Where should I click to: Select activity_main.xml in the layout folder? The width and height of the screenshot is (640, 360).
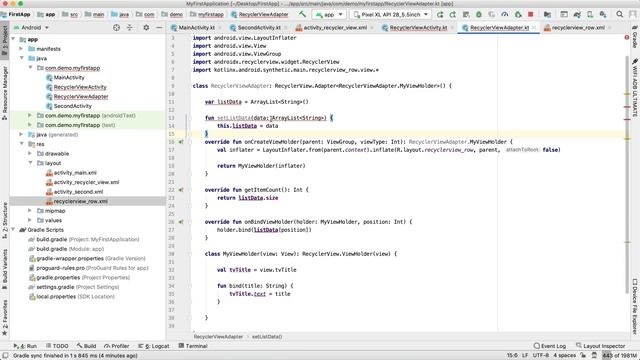click(x=75, y=173)
